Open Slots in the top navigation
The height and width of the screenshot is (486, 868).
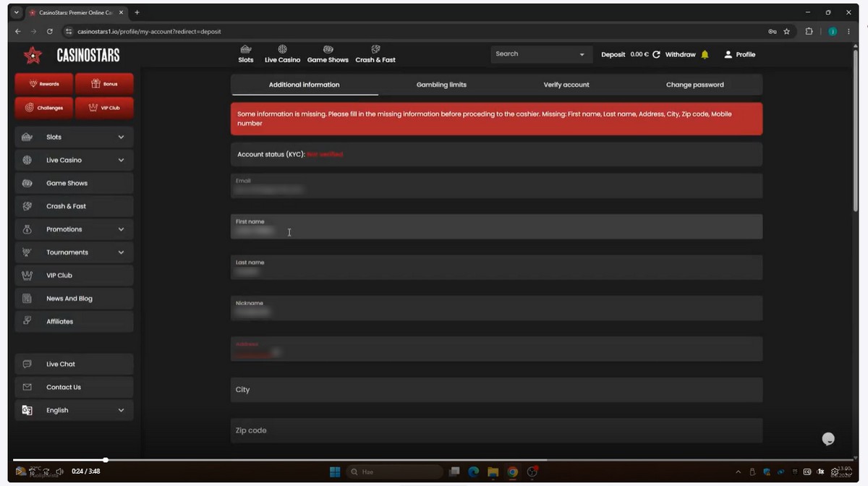tap(246, 54)
